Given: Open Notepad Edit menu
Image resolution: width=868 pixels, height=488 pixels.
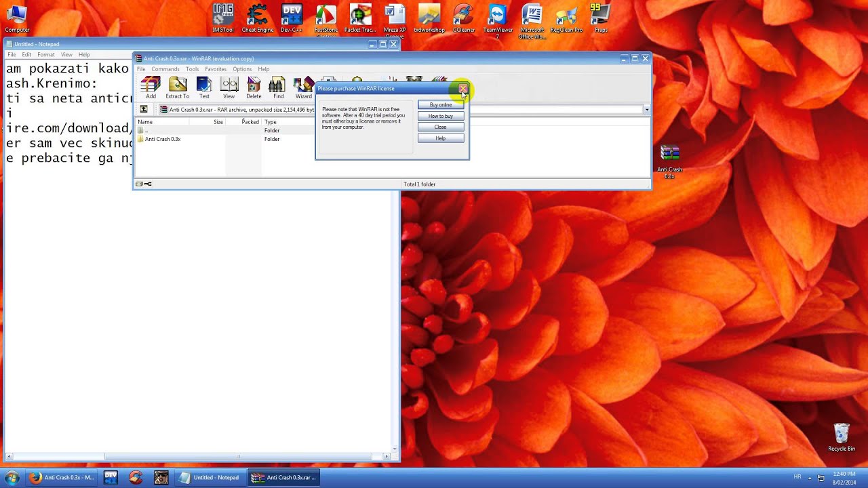Looking at the screenshot, I should pyautogui.click(x=26, y=55).
